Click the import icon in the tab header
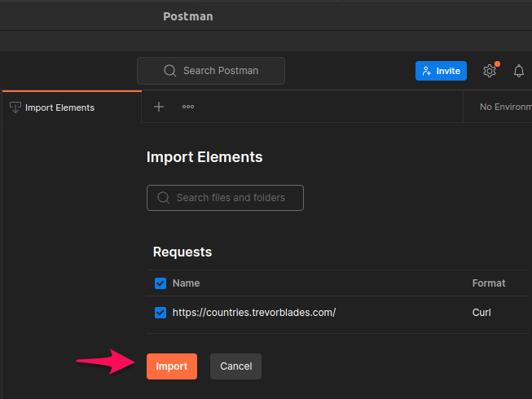 15,107
